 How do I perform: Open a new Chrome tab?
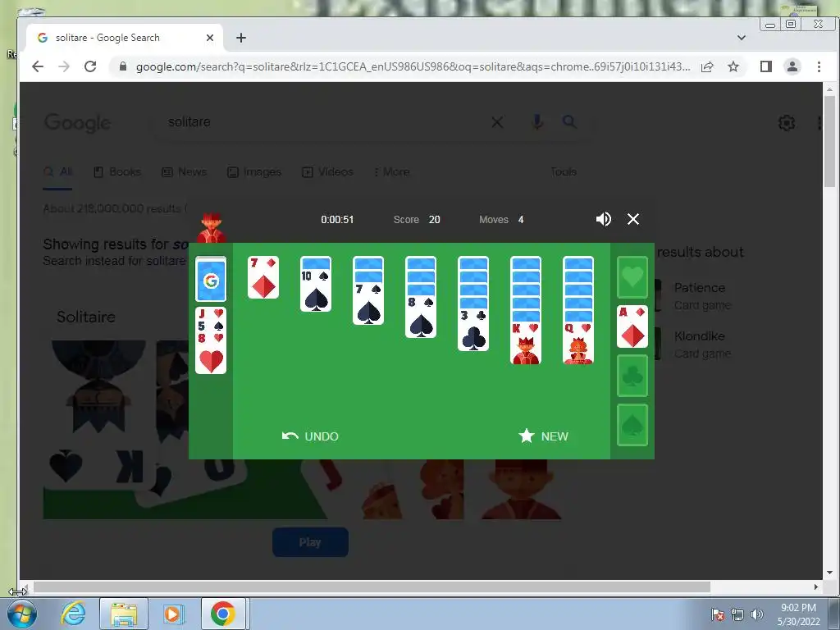(x=241, y=38)
